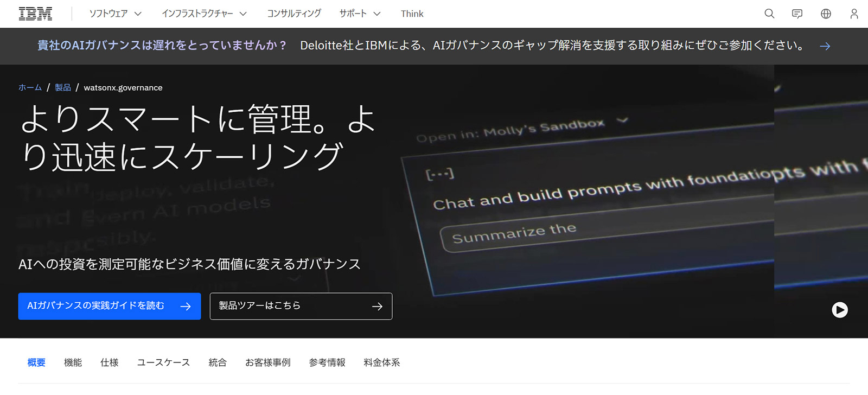Screen dimensions: 868x395
Task: Click the IBM logo
Action: 35,14
